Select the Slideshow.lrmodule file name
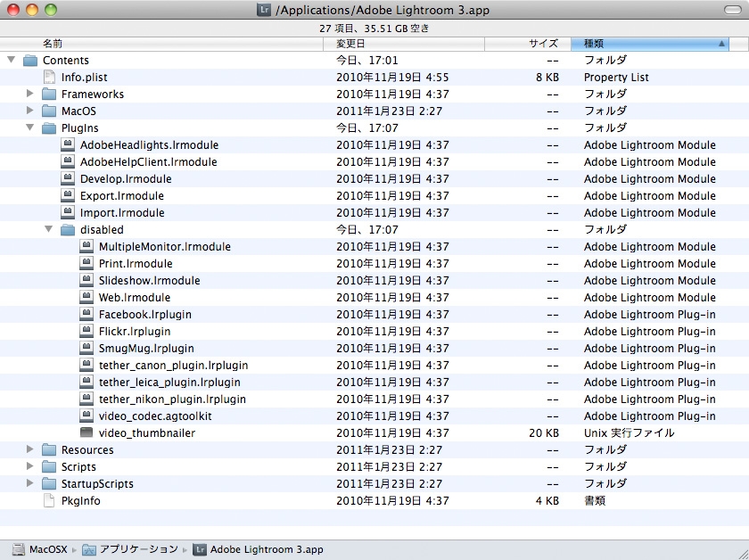Viewport: 749px width, 560px height. coord(150,281)
